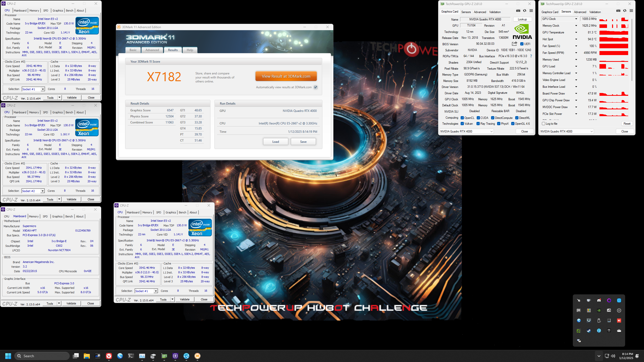Take screenshot in left GPU-Z window

pos(518,11)
